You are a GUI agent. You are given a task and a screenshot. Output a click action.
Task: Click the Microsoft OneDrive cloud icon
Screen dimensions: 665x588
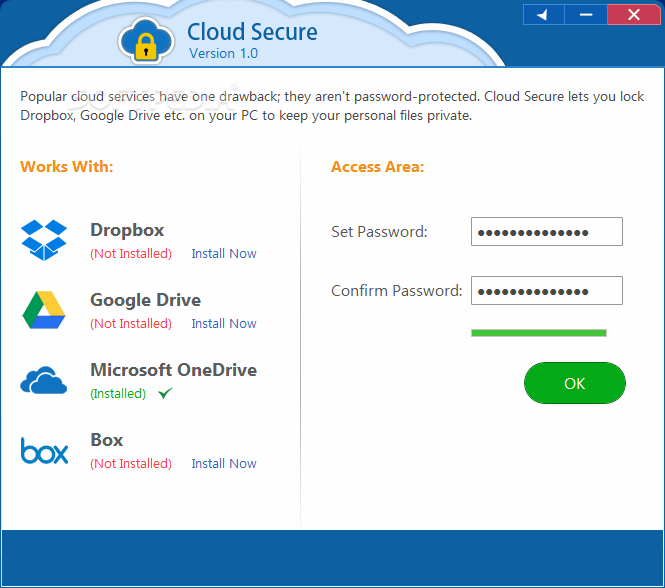coord(44,380)
